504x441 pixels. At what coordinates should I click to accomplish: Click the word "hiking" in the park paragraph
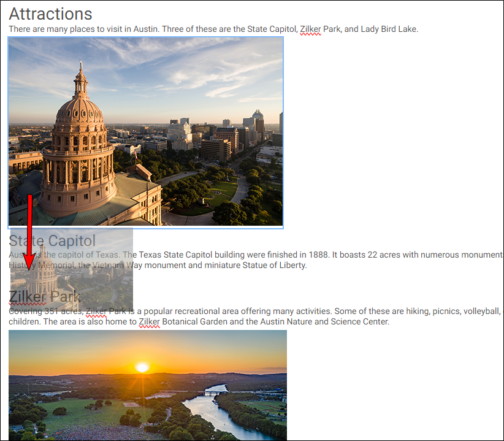pos(418,311)
